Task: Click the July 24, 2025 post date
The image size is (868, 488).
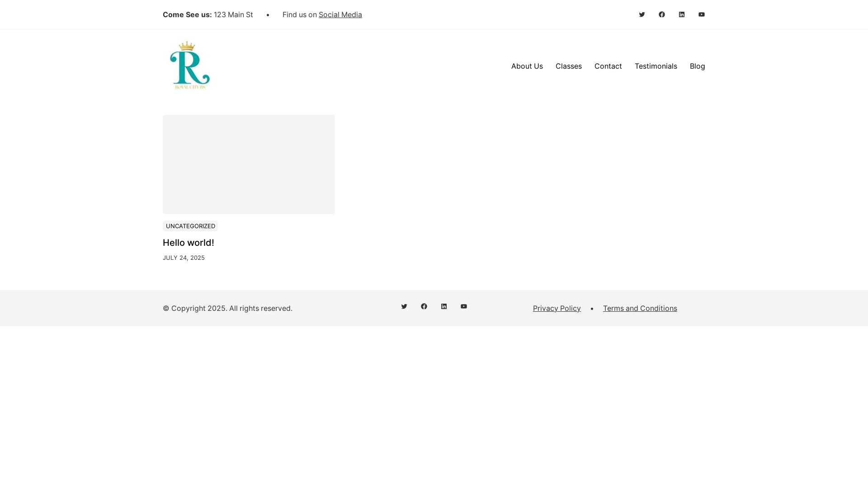Action: [184, 258]
